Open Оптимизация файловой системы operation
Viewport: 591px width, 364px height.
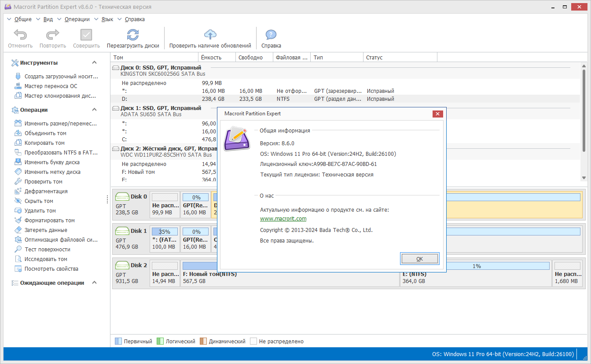57,240
